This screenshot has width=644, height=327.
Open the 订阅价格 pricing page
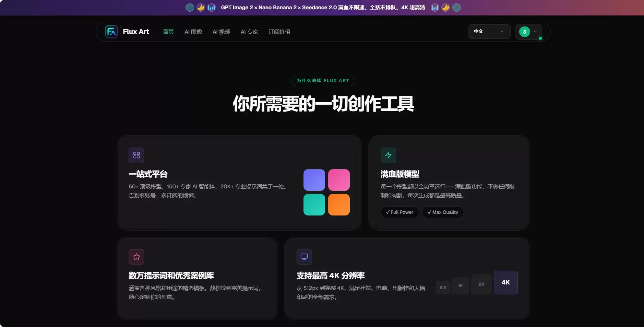tap(279, 32)
